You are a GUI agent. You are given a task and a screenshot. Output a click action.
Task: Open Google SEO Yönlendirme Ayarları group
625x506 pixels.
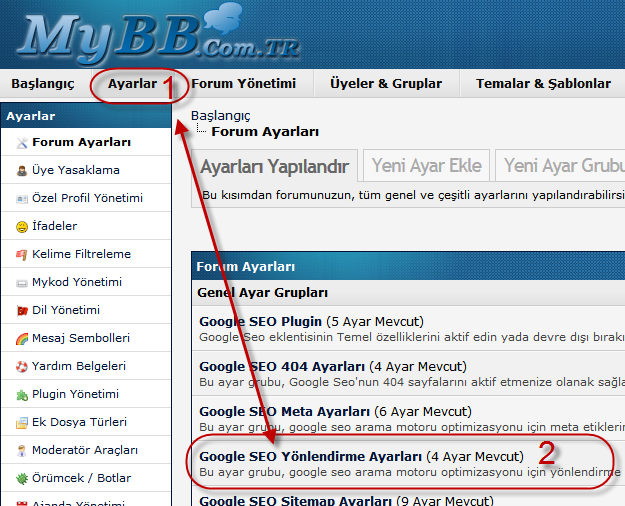(x=311, y=457)
